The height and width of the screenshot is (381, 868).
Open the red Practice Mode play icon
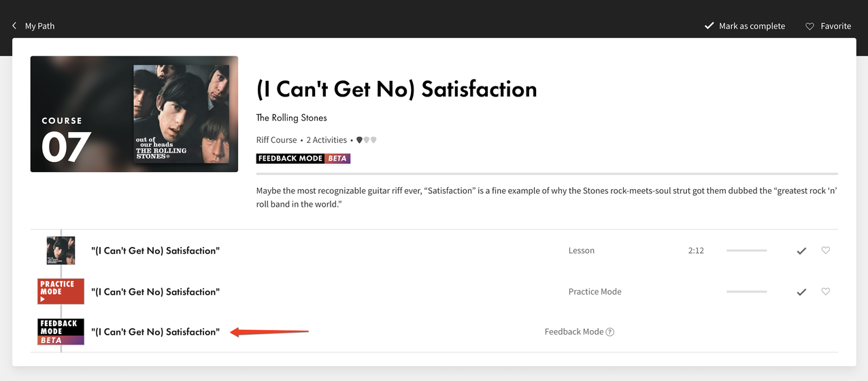61,291
